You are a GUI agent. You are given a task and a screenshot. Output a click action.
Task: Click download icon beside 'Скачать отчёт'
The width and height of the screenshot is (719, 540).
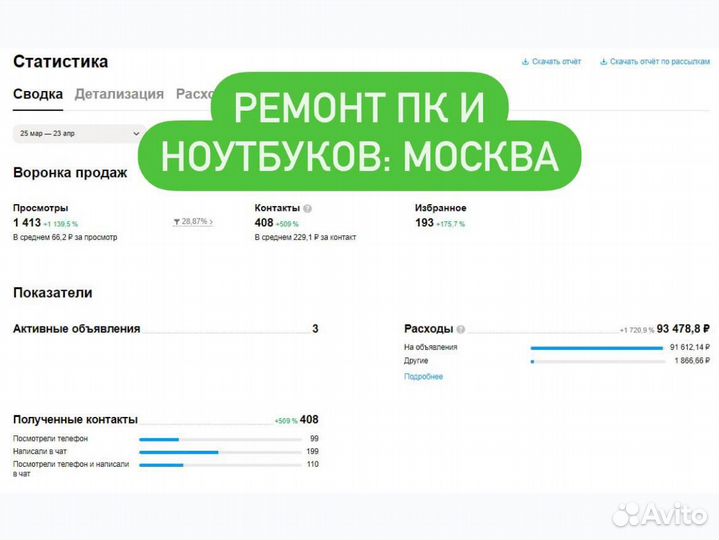coord(525,61)
